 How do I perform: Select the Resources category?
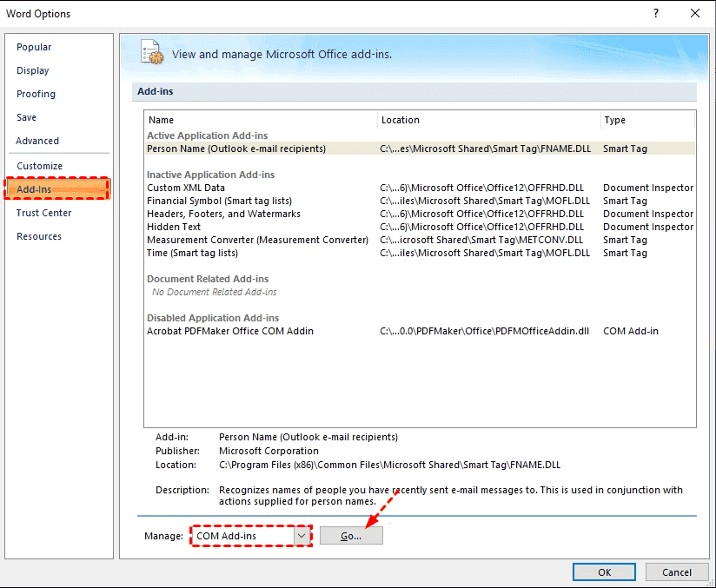tap(39, 236)
